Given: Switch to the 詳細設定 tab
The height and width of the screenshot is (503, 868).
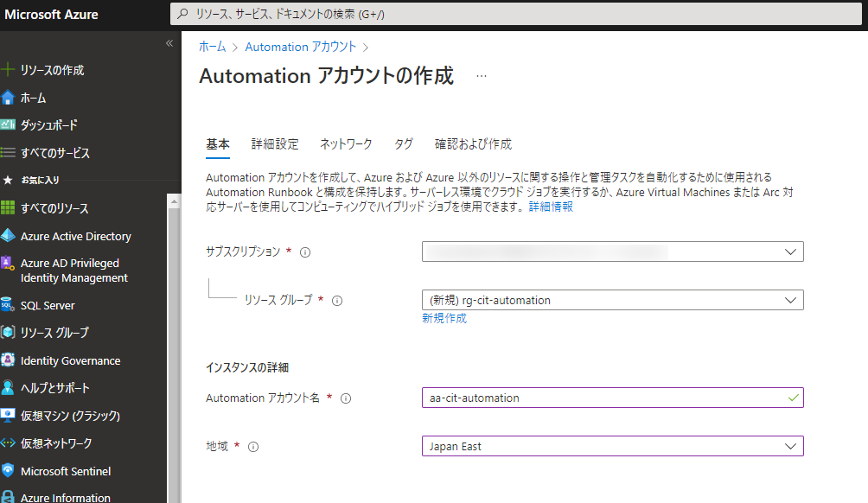Looking at the screenshot, I should [x=275, y=144].
